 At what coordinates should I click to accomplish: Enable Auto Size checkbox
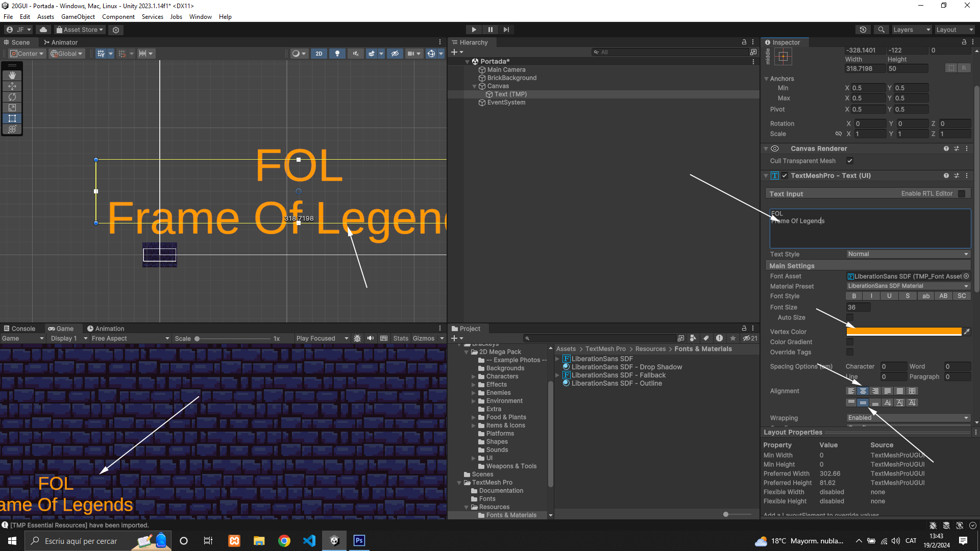click(850, 318)
